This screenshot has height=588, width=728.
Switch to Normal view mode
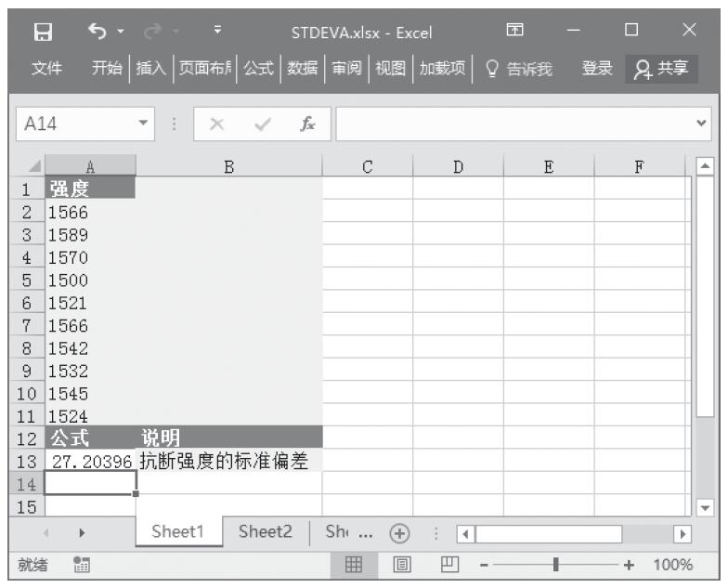(x=353, y=564)
